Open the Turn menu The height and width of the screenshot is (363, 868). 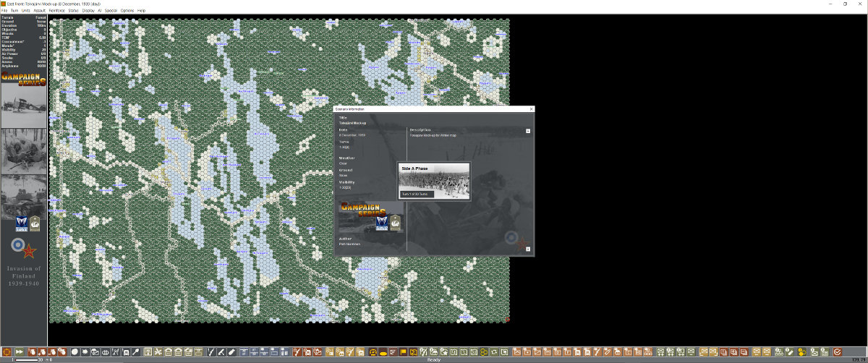tap(14, 11)
